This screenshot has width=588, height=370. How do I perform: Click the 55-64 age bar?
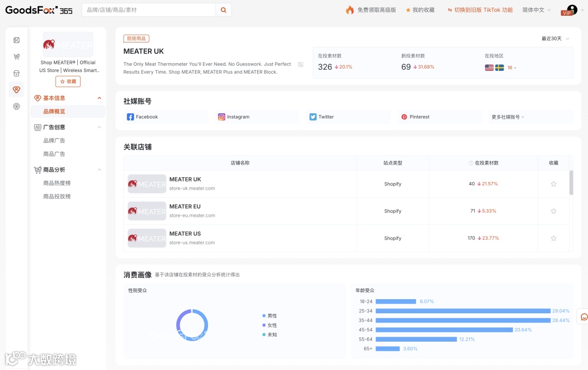tap(416, 339)
